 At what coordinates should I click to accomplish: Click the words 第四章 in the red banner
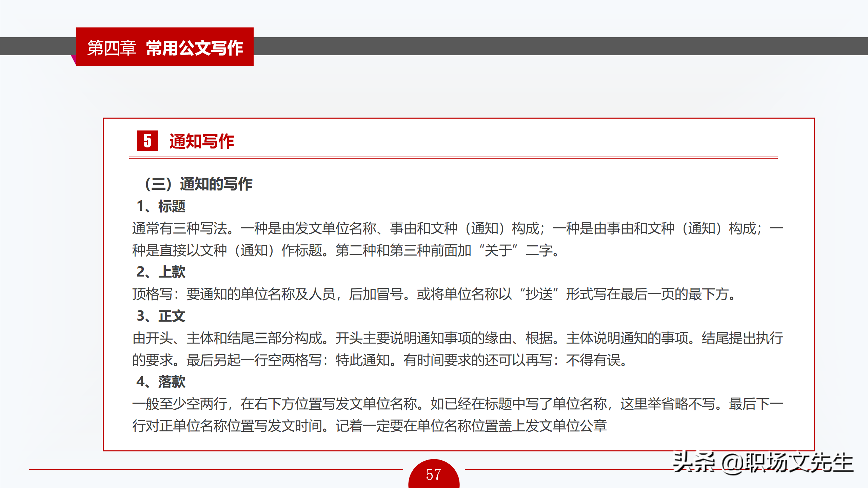point(112,48)
